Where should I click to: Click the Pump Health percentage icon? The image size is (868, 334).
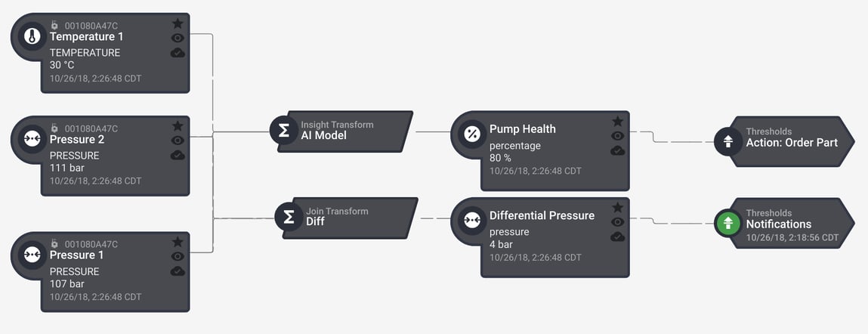click(x=471, y=135)
